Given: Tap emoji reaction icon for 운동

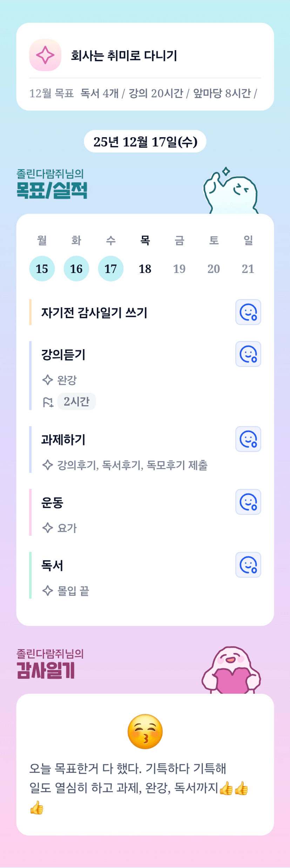Looking at the screenshot, I should pos(248,502).
